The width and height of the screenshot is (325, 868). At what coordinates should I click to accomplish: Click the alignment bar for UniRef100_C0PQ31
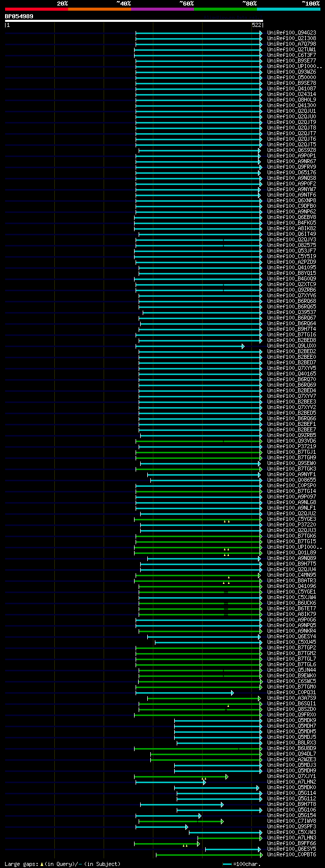coord(185,693)
